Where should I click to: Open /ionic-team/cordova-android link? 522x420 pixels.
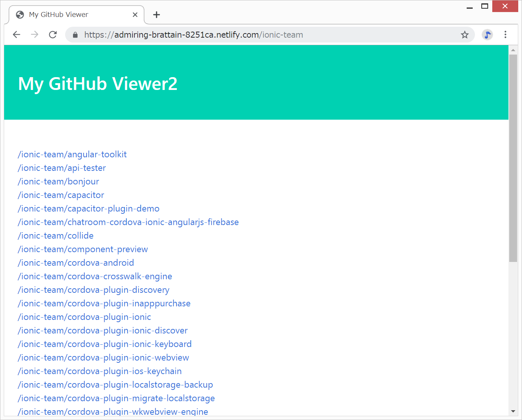[x=76, y=263]
